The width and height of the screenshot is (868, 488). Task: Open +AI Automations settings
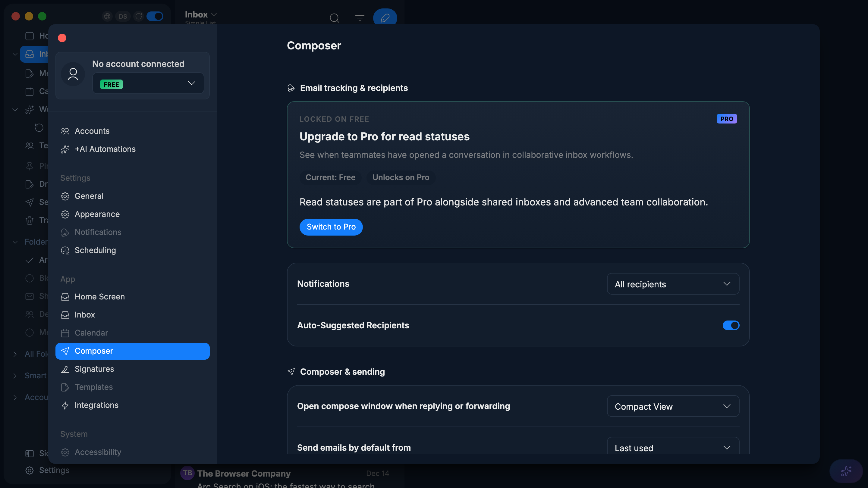coord(132,149)
